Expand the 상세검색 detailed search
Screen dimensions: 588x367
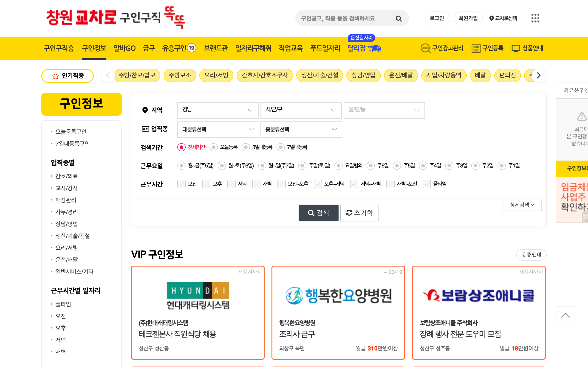point(522,205)
